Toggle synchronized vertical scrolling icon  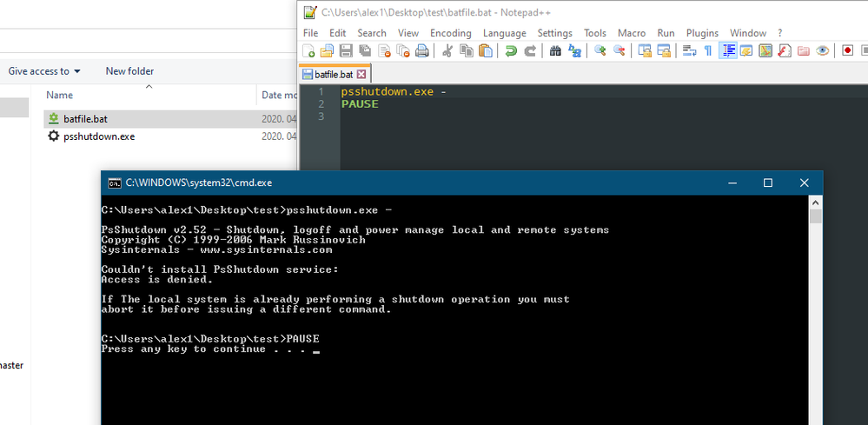[x=645, y=51]
